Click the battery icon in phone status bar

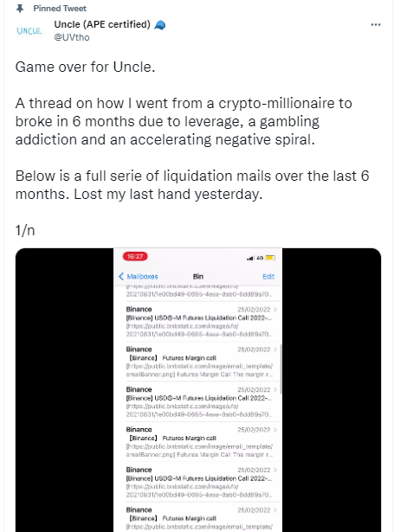[270, 258]
